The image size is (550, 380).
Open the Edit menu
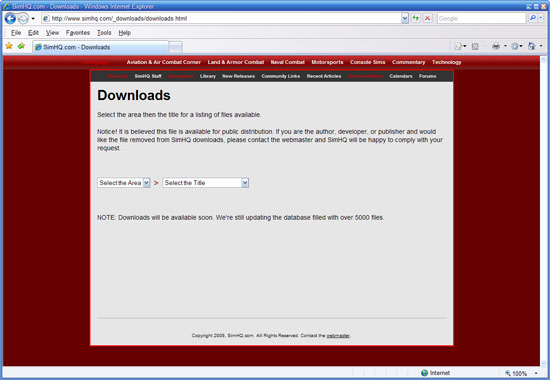point(33,33)
